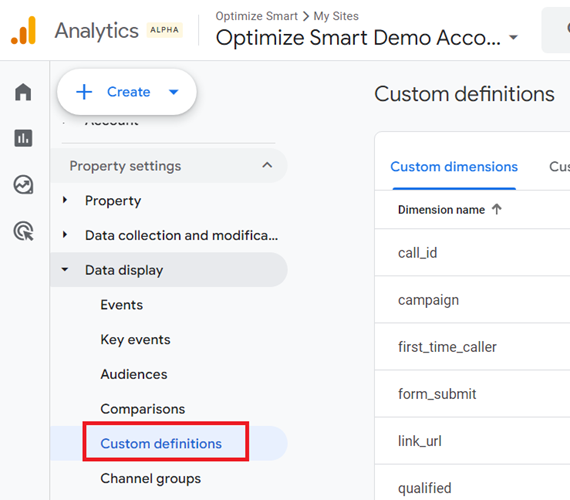570x500 pixels.
Task: Click Dimension name column header
Action: pos(441,210)
